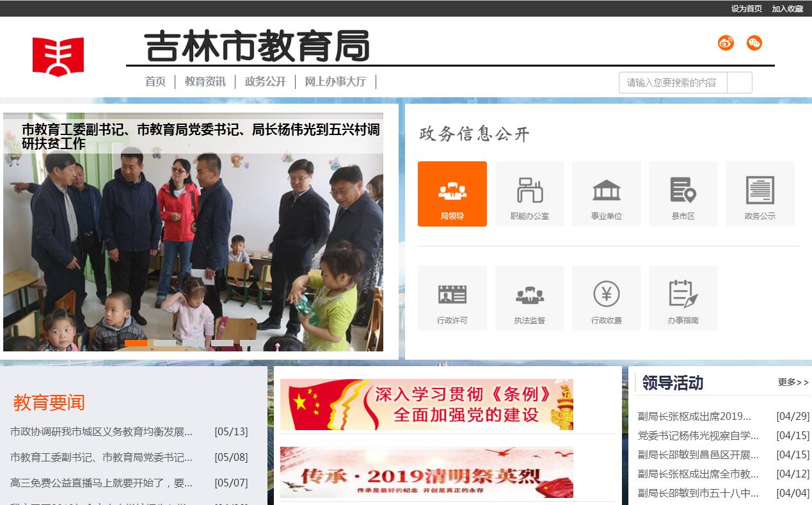Open 网上办事大厅 navigation item
The width and height of the screenshot is (812, 505).
coord(335,82)
